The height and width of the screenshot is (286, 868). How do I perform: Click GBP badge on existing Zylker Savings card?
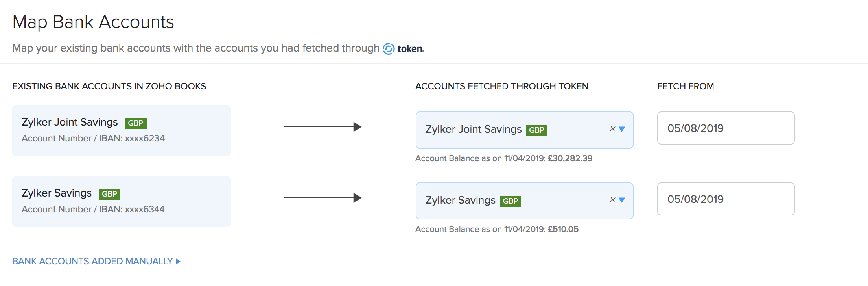(x=109, y=194)
